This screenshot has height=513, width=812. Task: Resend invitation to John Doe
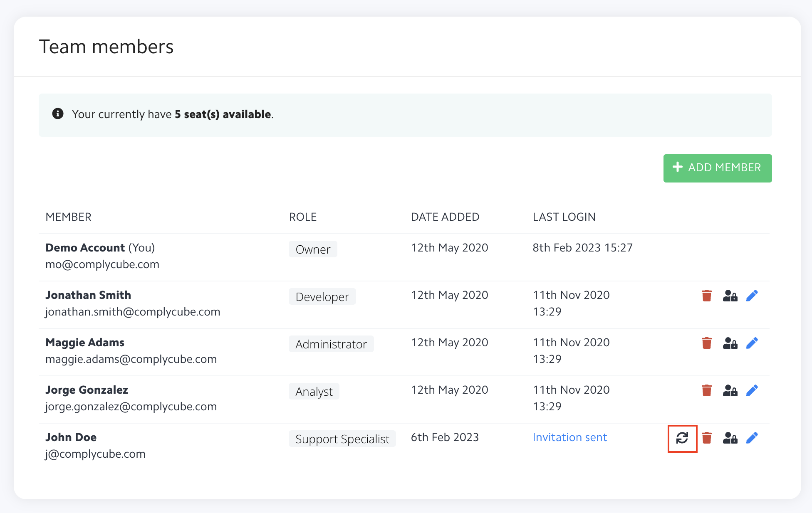[682, 438]
